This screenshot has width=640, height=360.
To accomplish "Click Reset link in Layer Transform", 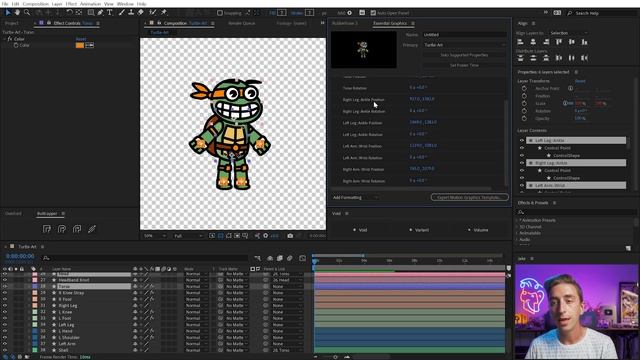I will [580, 81].
